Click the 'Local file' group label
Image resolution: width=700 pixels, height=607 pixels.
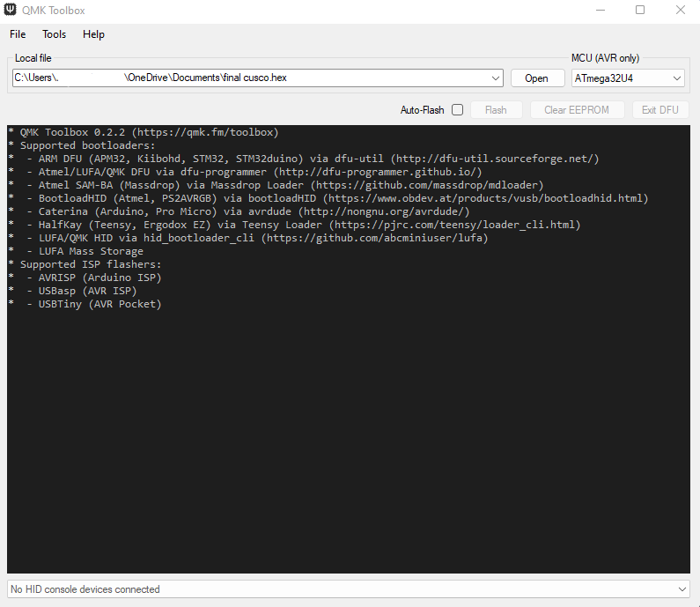click(x=33, y=58)
